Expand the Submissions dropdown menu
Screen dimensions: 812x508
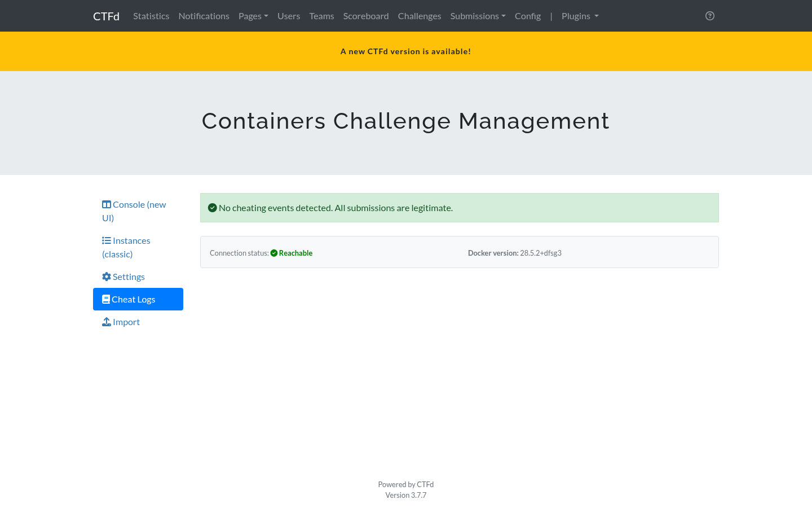478,16
